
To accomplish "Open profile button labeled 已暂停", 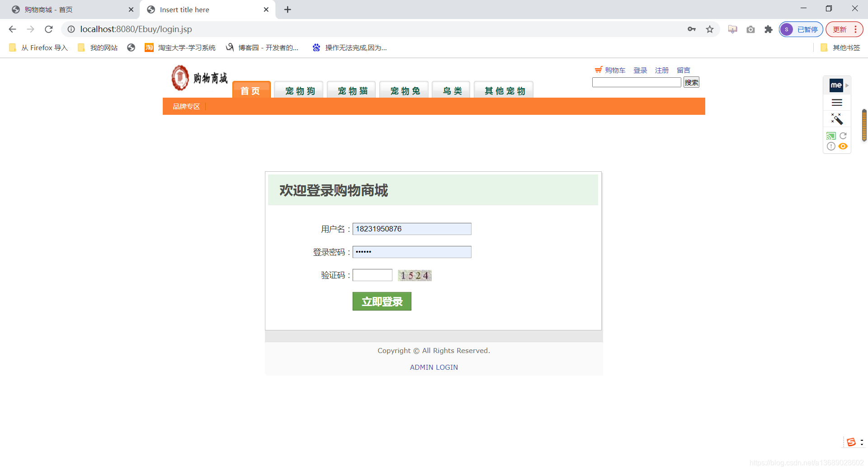I will click(801, 29).
